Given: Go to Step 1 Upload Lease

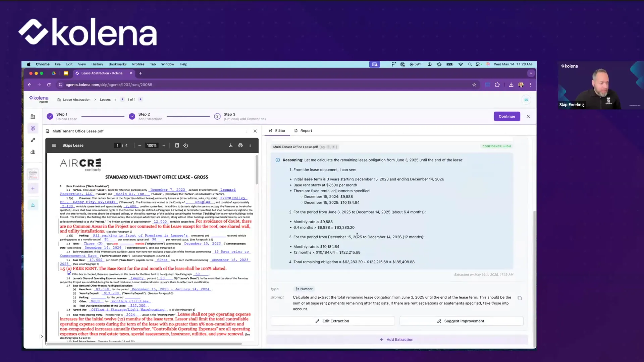Looking at the screenshot, I should (x=62, y=116).
